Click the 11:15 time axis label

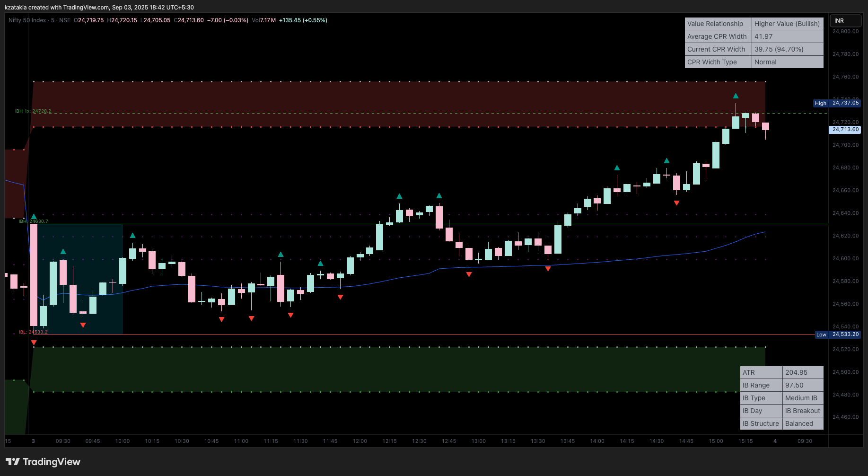[x=271, y=441]
